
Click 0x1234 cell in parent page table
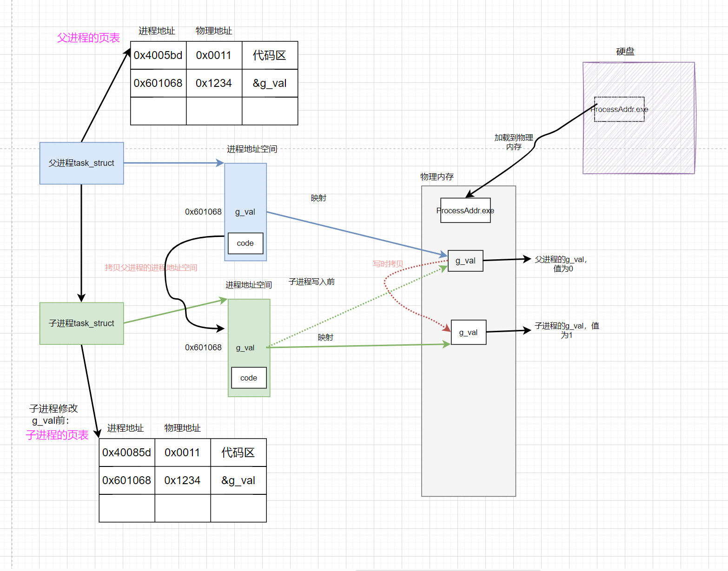[214, 83]
